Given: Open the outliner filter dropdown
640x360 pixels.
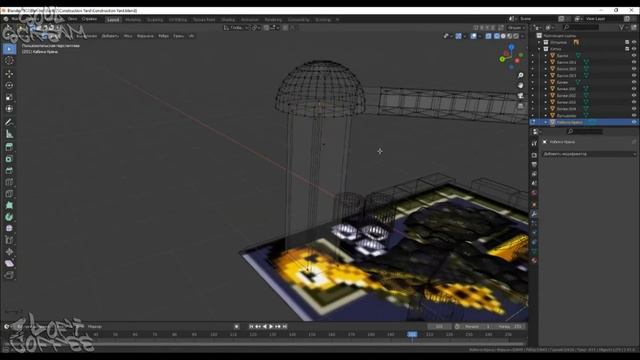Looking at the screenshot, I should point(623,27).
